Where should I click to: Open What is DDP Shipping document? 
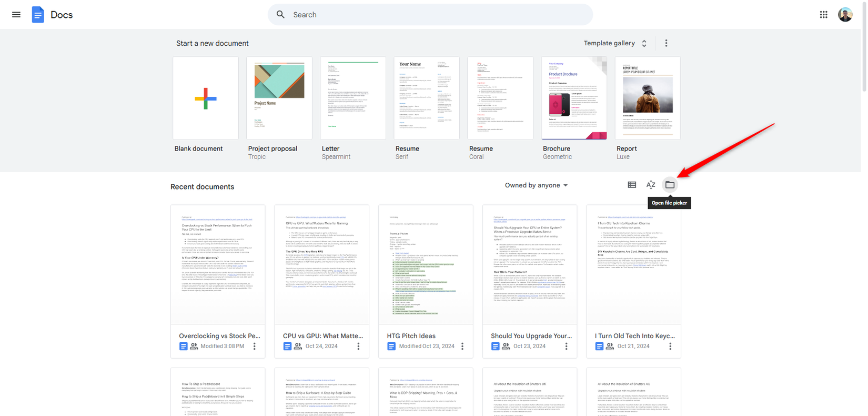426,392
